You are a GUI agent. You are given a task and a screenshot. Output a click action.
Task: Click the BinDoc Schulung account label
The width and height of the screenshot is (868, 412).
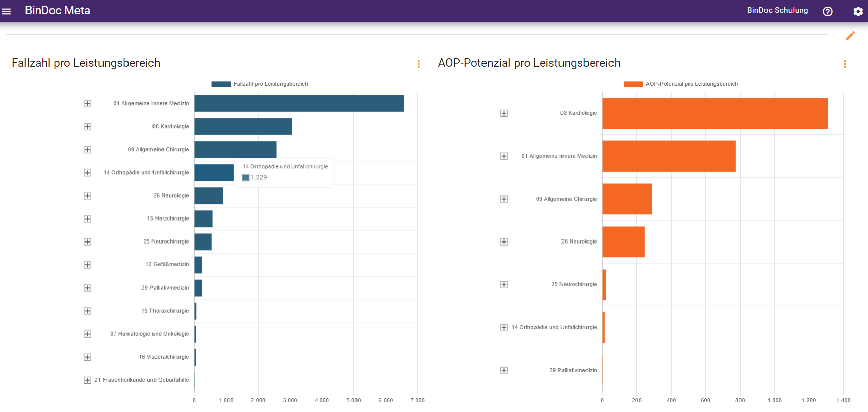coord(777,10)
